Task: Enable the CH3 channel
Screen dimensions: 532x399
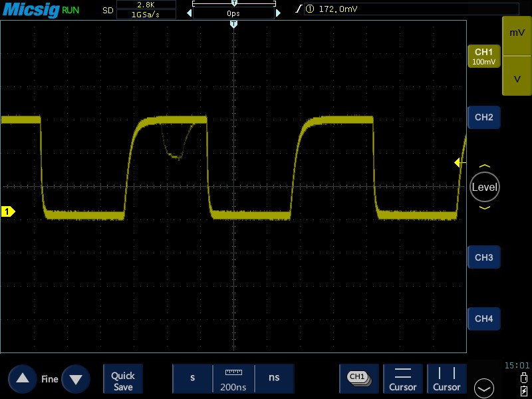Action: pyautogui.click(x=483, y=257)
